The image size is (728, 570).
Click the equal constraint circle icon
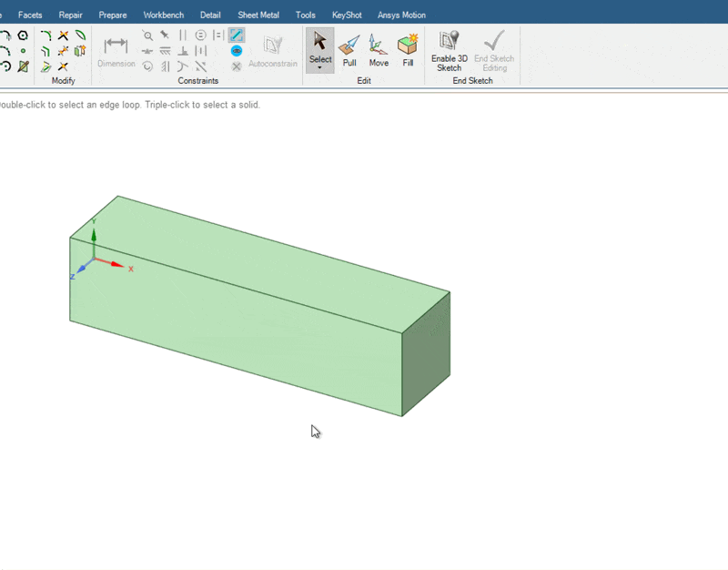(200, 36)
